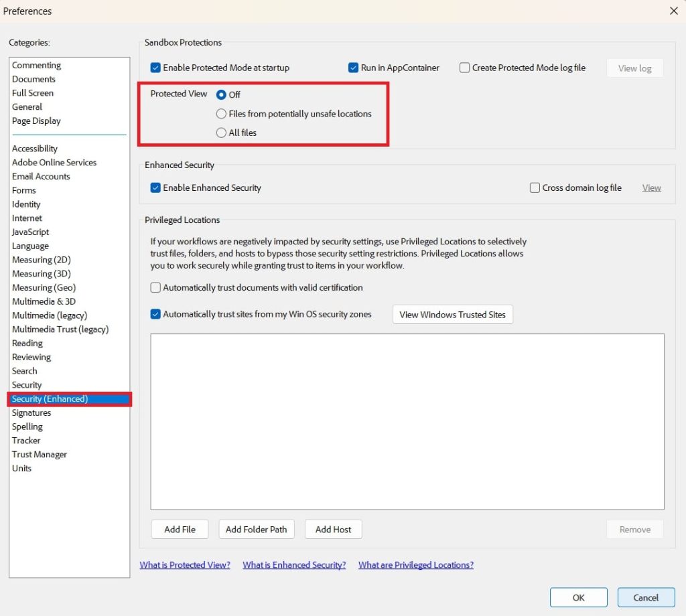The image size is (686, 616).
Task: Open Full Screen category
Action: (x=33, y=93)
